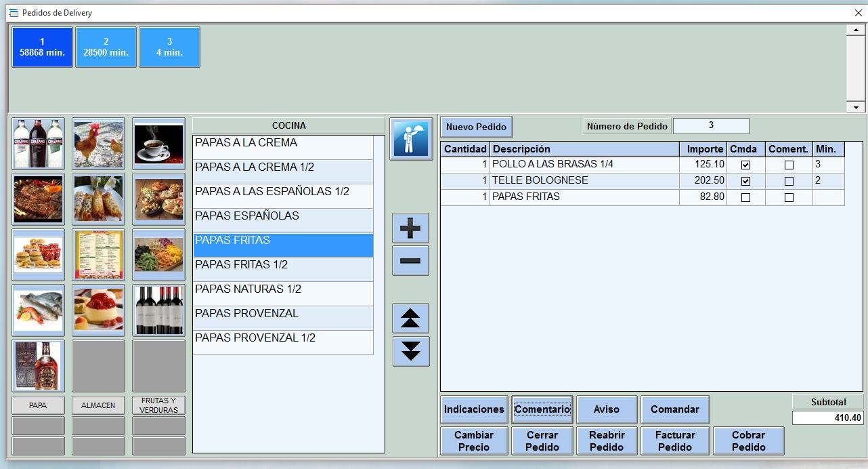Viewport: 868px width, 469px height.
Task: Open the desserts category icon
Action: pyautogui.click(x=98, y=308)
